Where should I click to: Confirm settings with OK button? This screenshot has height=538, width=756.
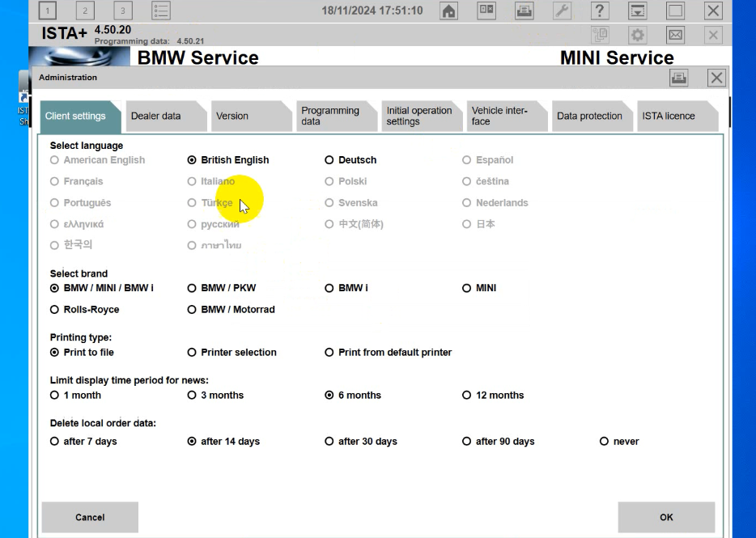(666, 517)
